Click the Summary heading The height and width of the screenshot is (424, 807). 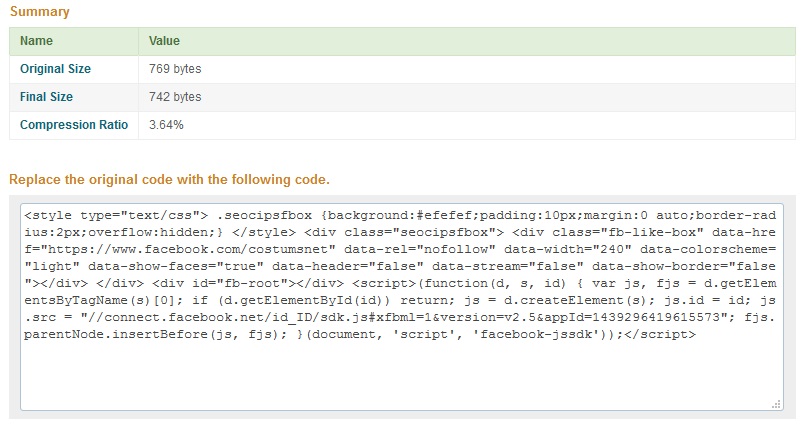40,11
